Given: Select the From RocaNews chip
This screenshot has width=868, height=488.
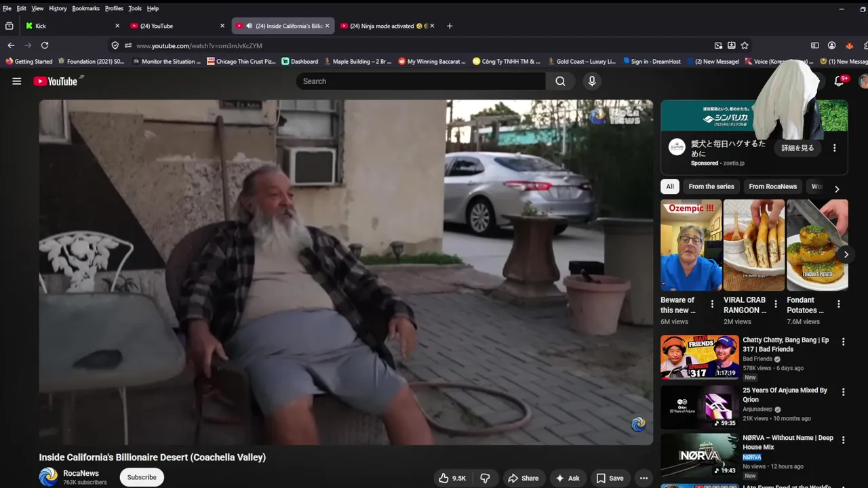Looking at the screenshot, I should tap(773, 186).
